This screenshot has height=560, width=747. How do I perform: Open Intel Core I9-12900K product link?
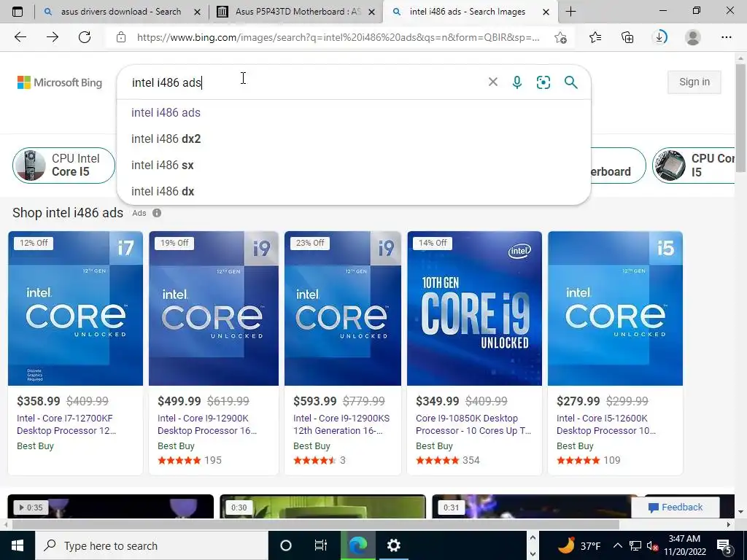tap(206, 424)
